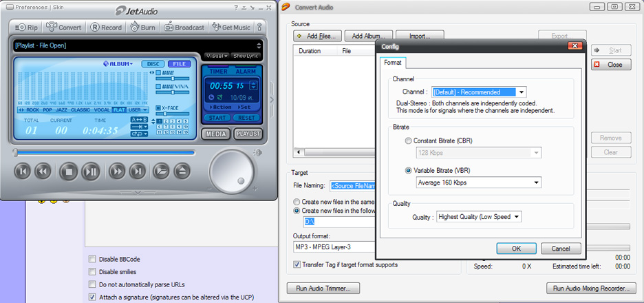Open the Record tool in JetAudio
The image size is (644, 303).
pos(106,28)
